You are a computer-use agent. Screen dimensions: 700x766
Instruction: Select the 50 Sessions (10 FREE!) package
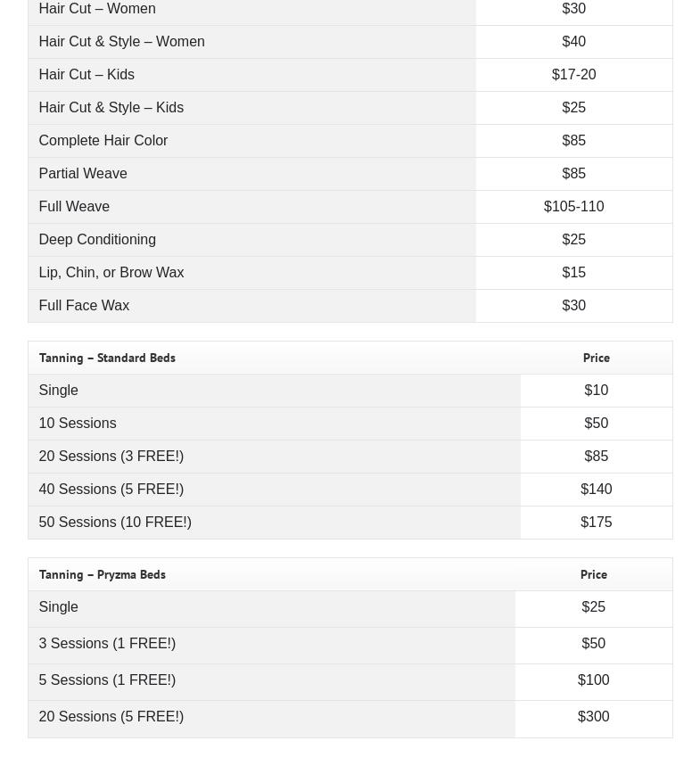click(115, 523)
